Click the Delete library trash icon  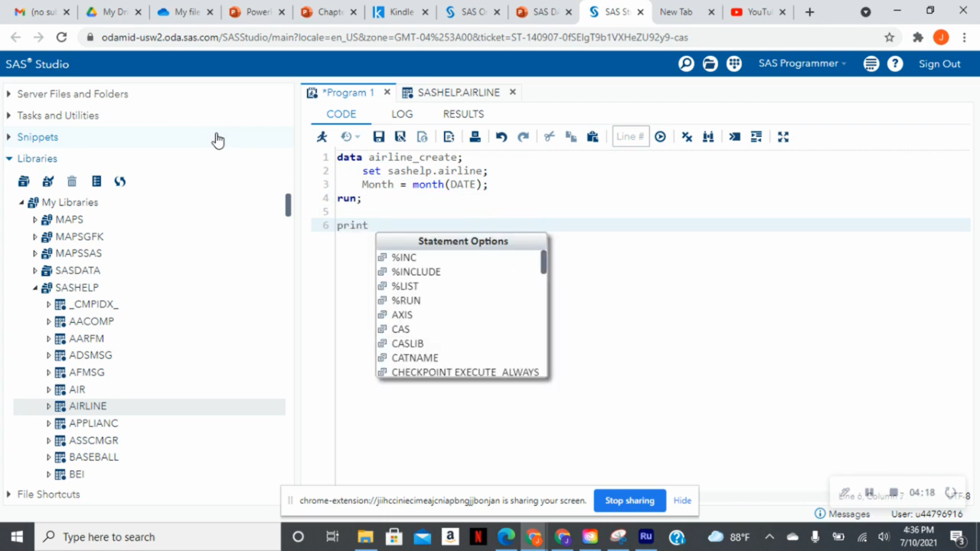point(72,181)
